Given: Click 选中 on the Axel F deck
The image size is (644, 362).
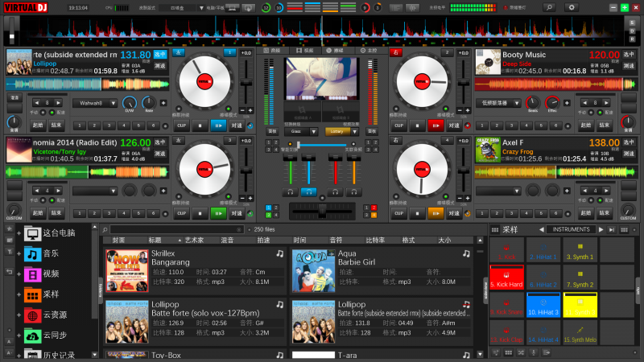Looking at the screenshot, I should [629, 142].
